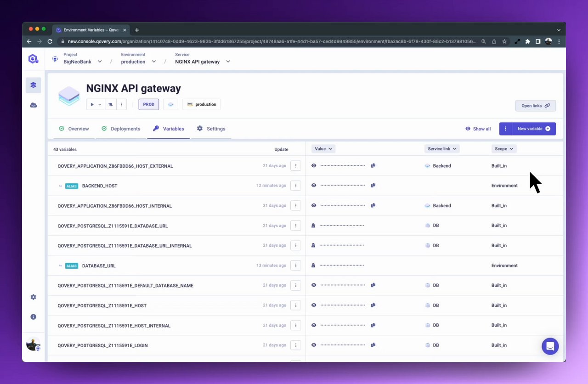
Task: Reload the page in browser
Action: coord(50,41)
